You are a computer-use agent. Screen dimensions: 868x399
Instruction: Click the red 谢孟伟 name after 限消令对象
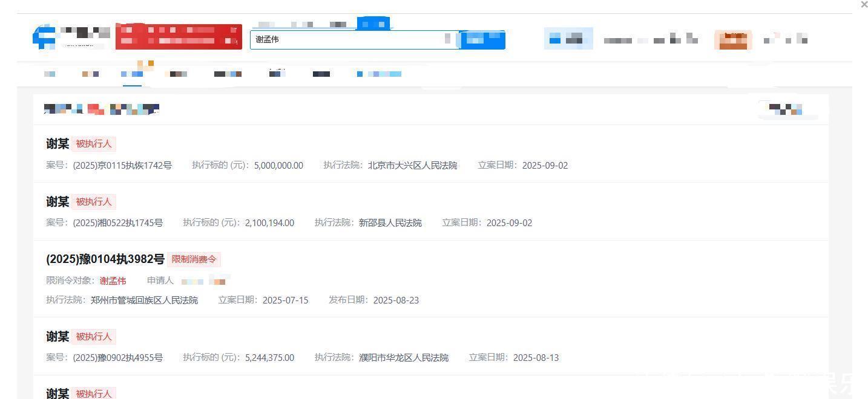click(x=113, y=281)
